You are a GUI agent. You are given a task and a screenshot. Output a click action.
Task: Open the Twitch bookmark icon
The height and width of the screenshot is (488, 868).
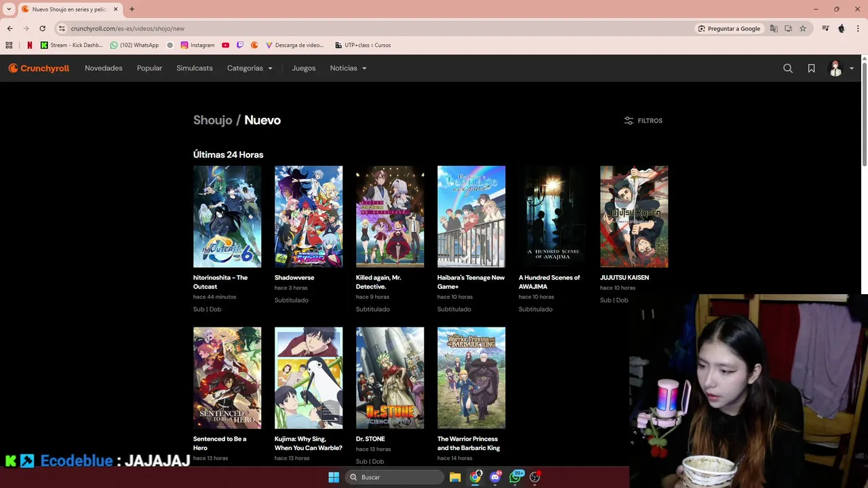click(x=240, y=45)
